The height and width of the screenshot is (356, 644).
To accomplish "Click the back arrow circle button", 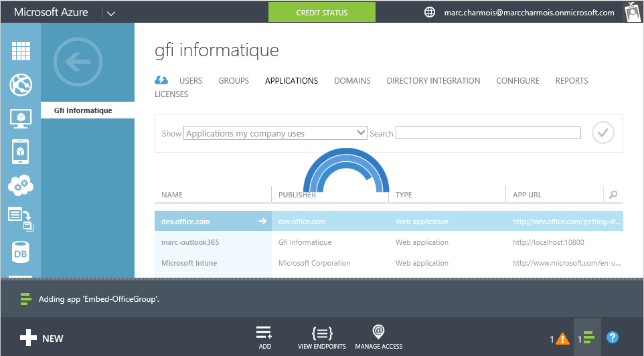I will pyautogui.click(x=78, y=62).
